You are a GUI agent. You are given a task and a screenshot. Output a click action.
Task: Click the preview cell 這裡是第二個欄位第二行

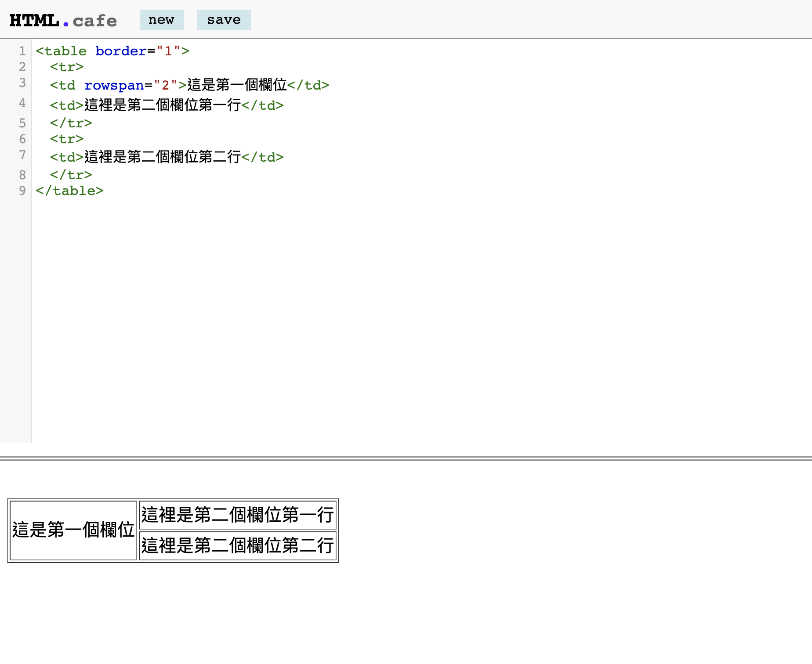[238, 546]
